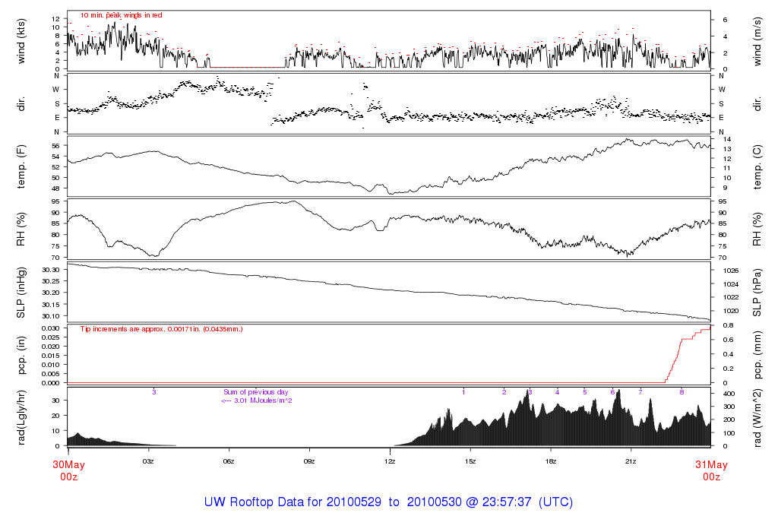Click the 12z tick on time axis

pos(390,461)
